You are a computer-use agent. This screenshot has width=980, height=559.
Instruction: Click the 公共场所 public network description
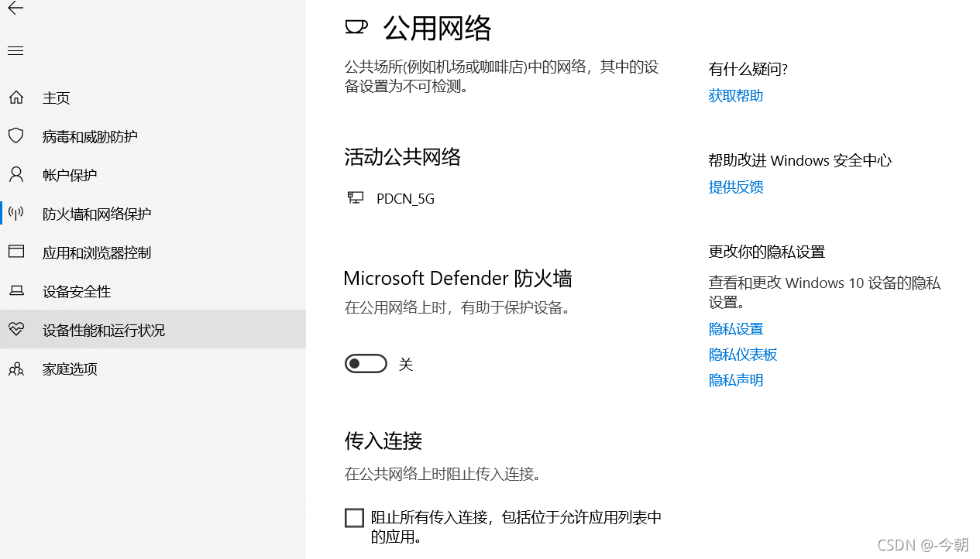click(x=501, y=77)
